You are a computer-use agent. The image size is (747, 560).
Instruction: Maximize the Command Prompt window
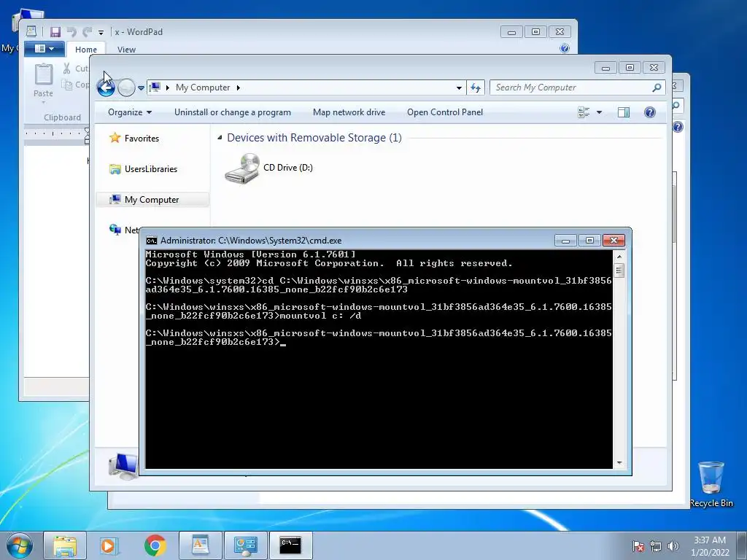[x=589, y=241]
